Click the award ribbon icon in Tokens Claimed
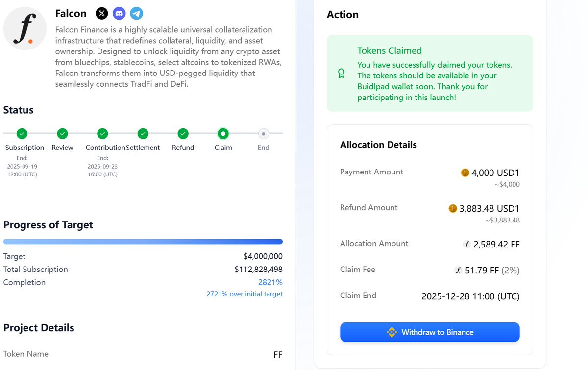Image resolution: width=588 pixels, height=370 pixels. click(x=341, y=74)
